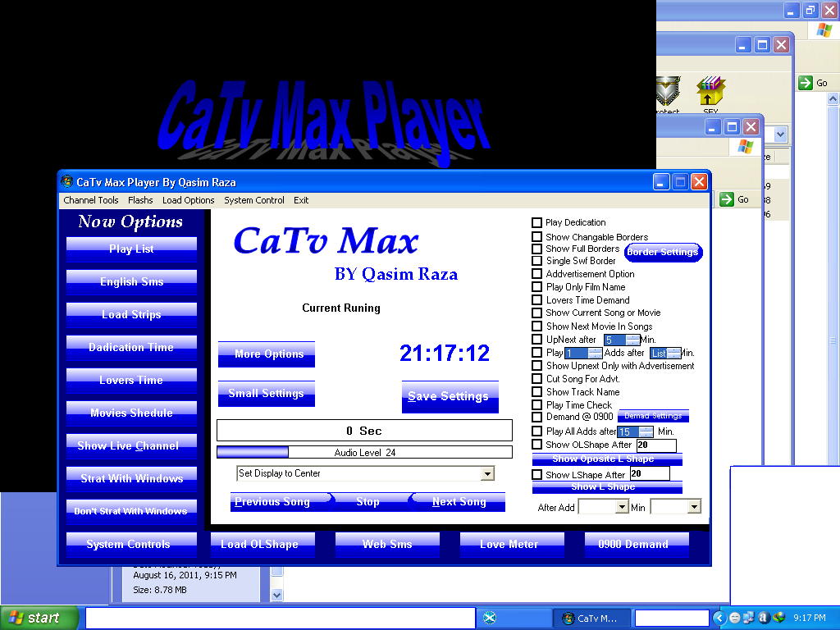
Task: Open the After Add dropdown
Action: (622, 507)
